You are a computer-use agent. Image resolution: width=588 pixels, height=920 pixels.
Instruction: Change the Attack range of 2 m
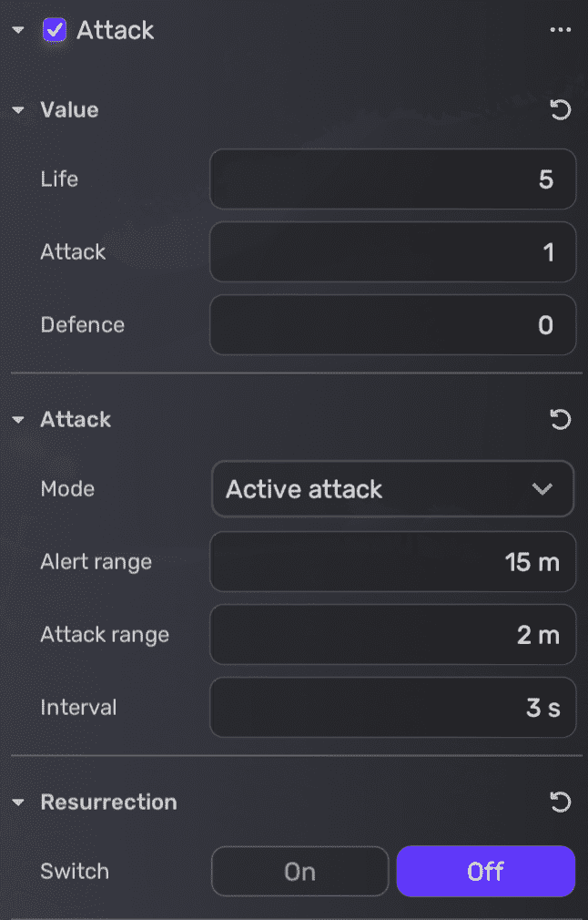click(392, 634)
